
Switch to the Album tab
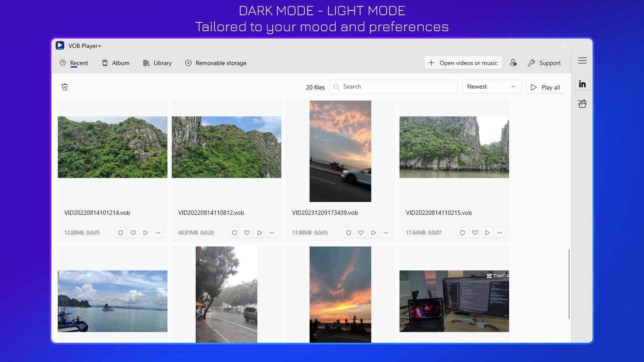116,63
